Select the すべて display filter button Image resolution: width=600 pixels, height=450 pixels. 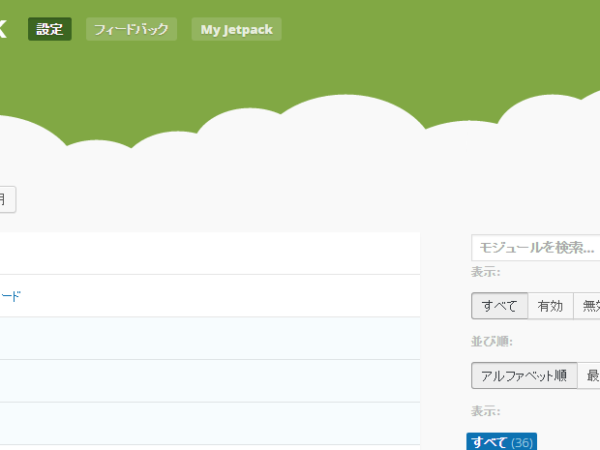499,306
